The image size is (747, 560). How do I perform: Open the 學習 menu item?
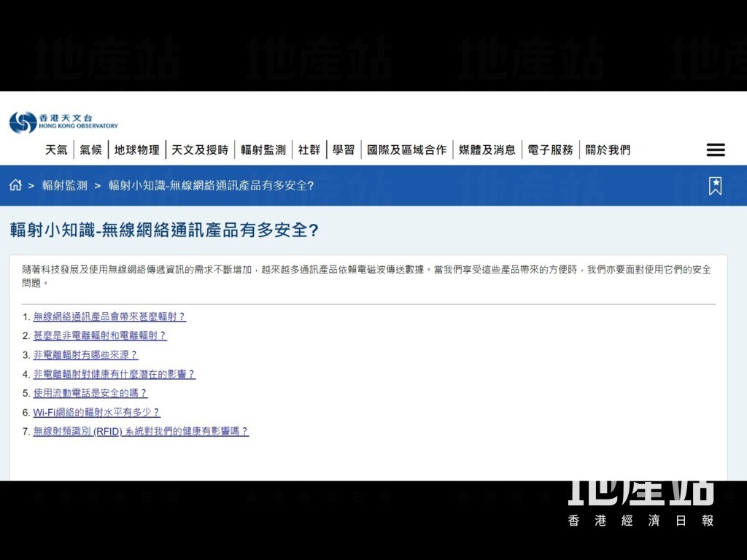(x=344, y=150)
